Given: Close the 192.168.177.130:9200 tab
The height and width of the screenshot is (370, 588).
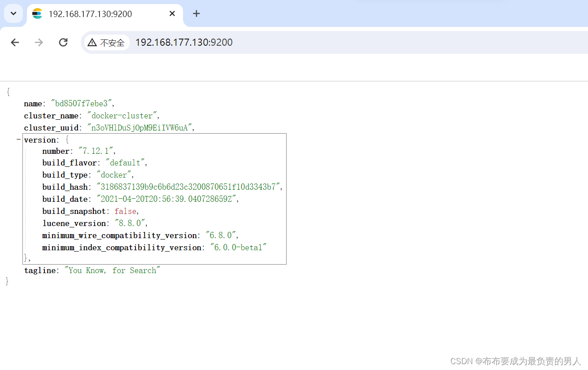Looking at the screenshot, I should 172,14.
